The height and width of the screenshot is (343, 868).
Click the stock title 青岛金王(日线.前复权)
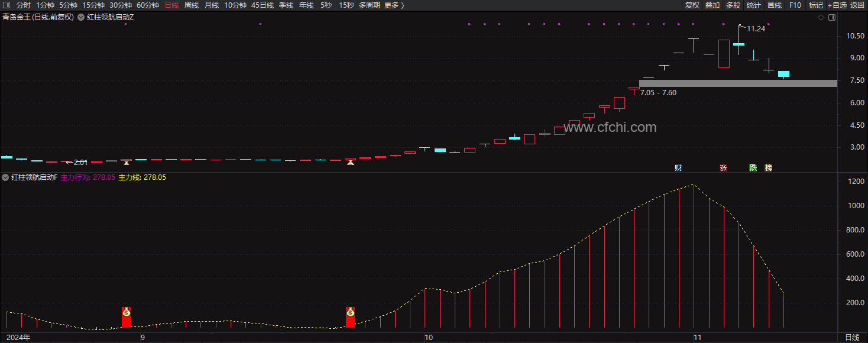38,17
